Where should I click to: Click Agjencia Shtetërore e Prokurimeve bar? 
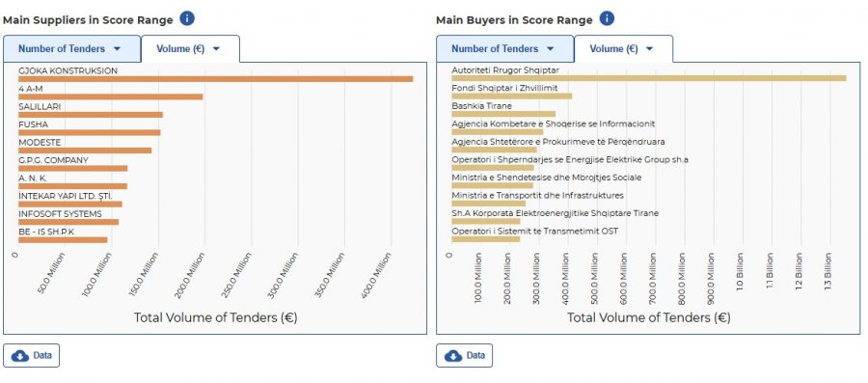[495, 150]
